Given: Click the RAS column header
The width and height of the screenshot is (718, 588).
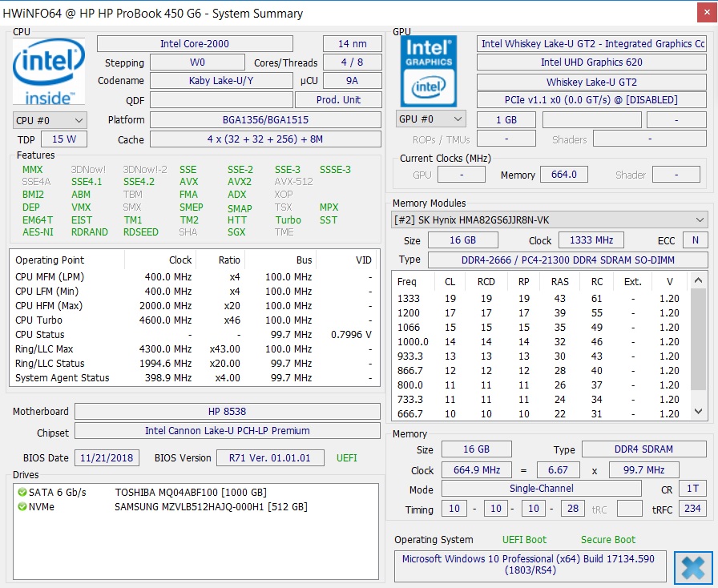Looking at the screenshot, I should coord(559,282).
